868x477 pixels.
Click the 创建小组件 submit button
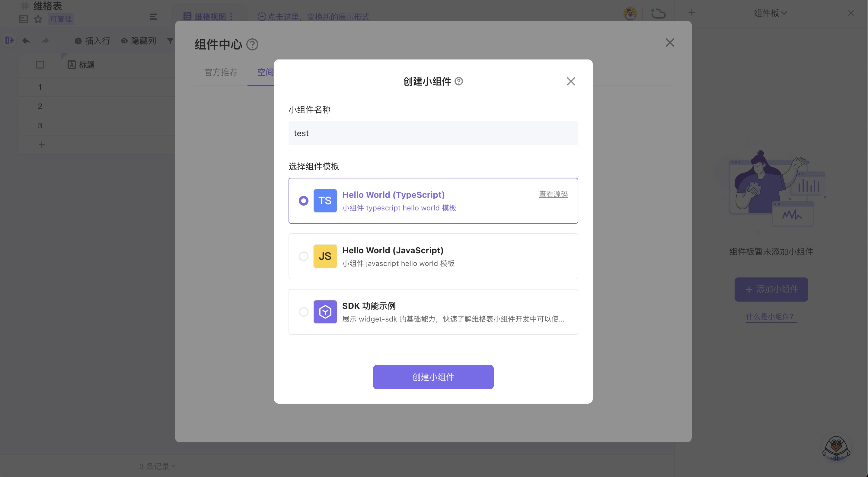point(433,377)
